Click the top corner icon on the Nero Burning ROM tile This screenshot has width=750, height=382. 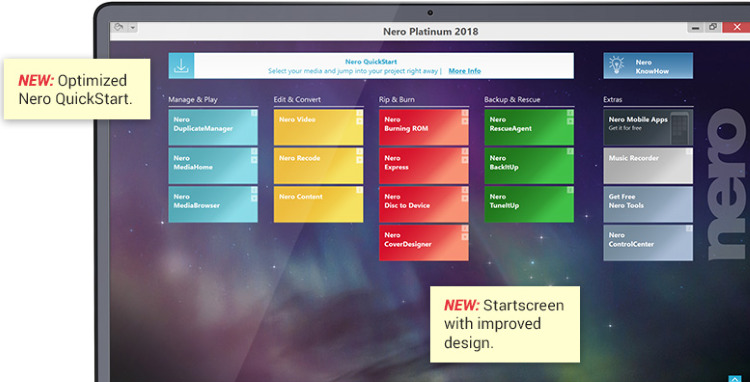(464, 113)
